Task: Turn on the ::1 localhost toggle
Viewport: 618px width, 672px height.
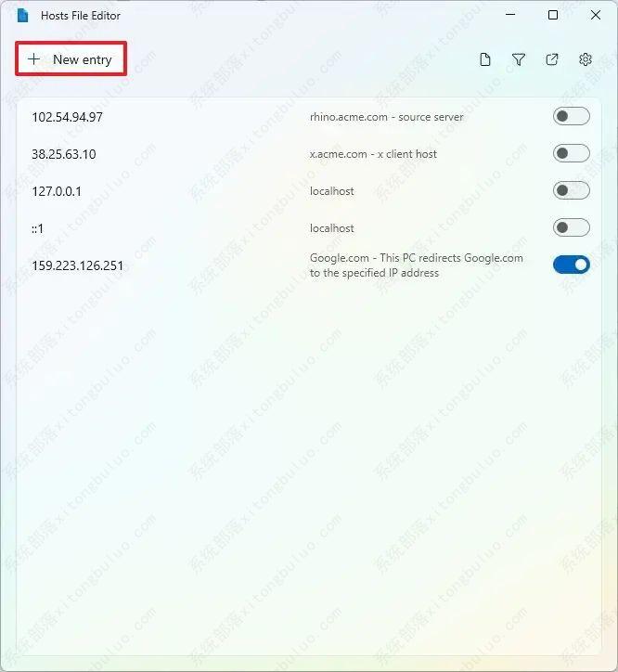Action: pos(572,227)
